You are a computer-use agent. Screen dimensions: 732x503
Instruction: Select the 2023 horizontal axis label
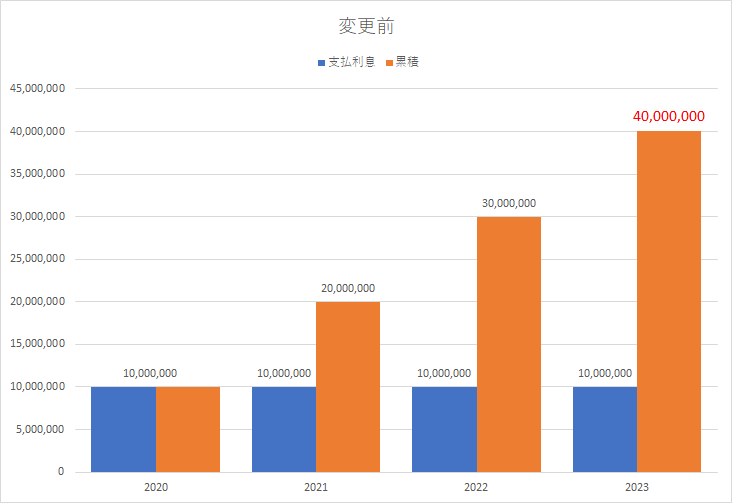point(637,486)
